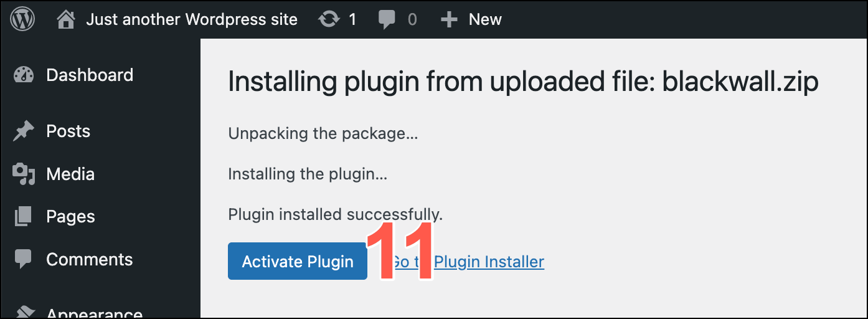Open Comments from the sidebar menu
The image size is (868, 319).
tap(90, 260)
